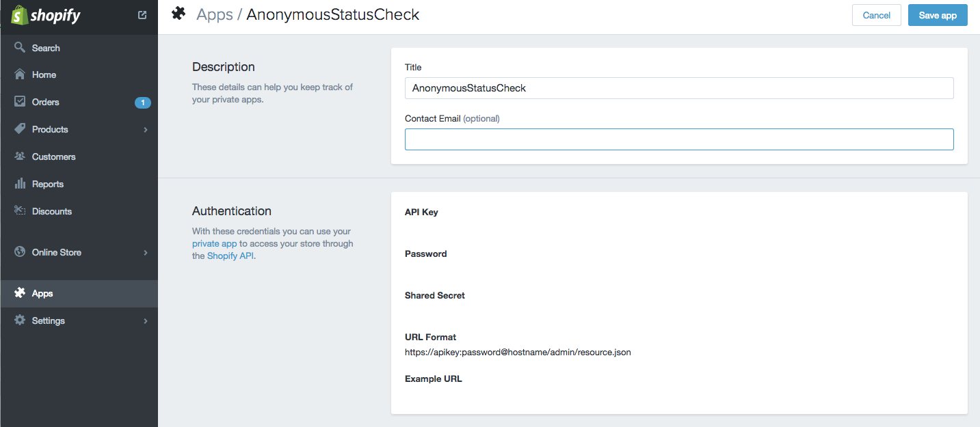Click the puzzle icon in page header
This screenshot has height=427, width=980.
pos(178,13)
